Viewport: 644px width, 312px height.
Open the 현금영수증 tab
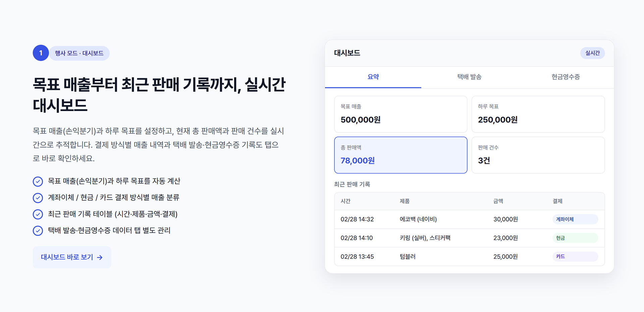click(566, 77)
